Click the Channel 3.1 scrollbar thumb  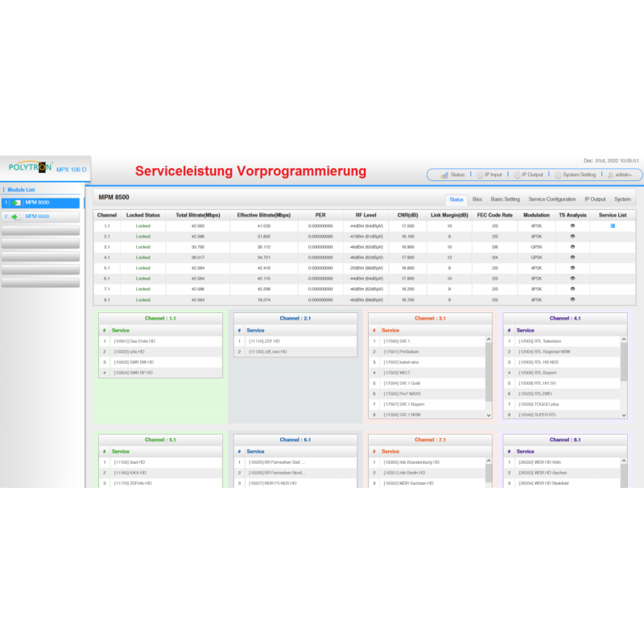(489, 372)
